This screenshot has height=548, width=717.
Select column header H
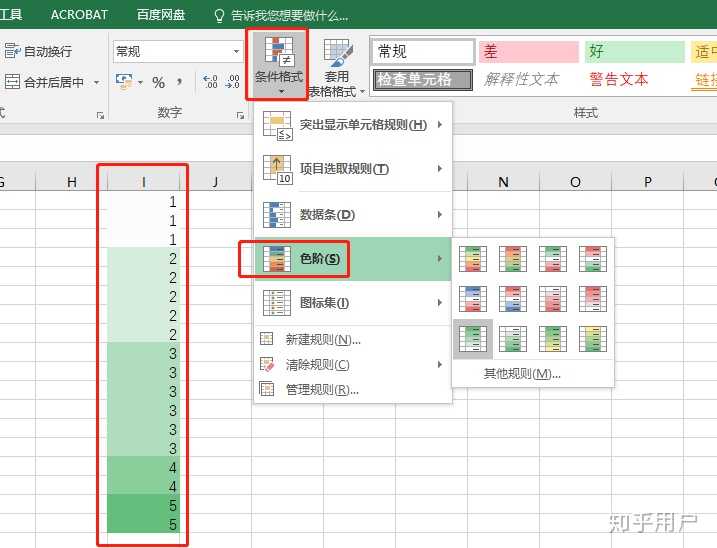(x=72, y=182)
